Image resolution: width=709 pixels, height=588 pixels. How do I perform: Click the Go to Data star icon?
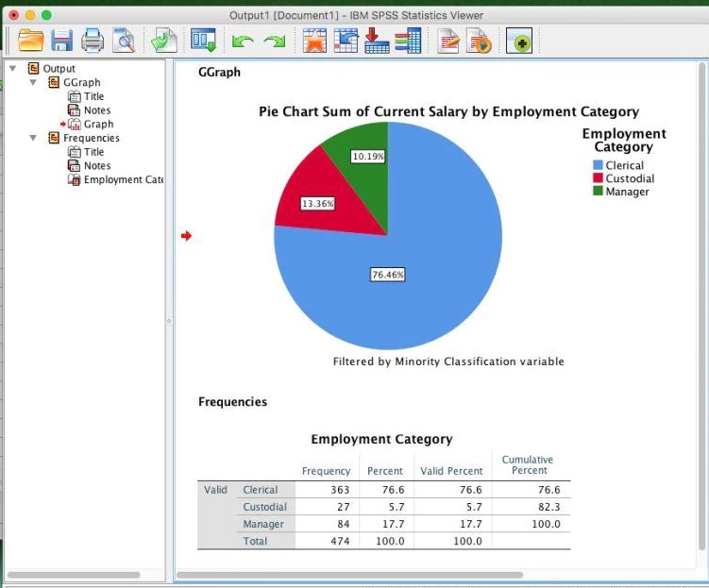313,41
